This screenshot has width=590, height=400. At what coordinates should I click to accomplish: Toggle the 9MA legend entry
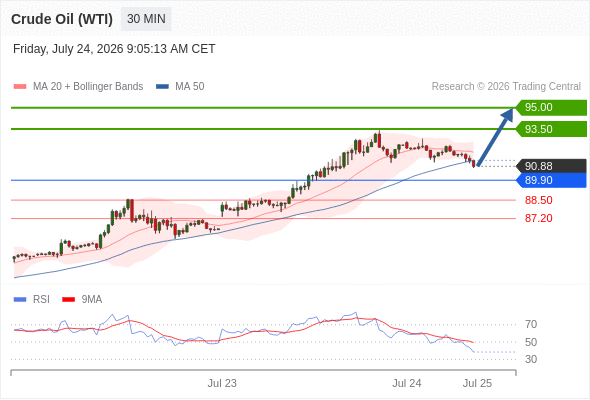click(82, 300)
